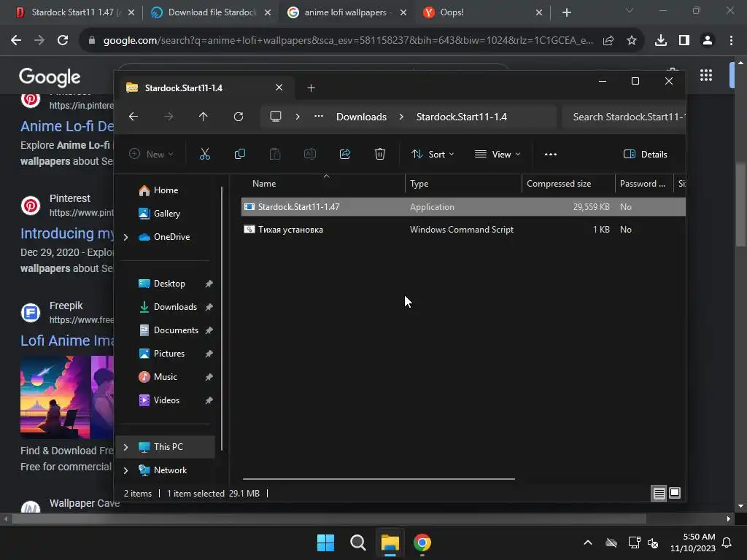Switch to Download file Stardock Chrome tab
Viewport: 747px width, 560px height.
coord(212,12)
